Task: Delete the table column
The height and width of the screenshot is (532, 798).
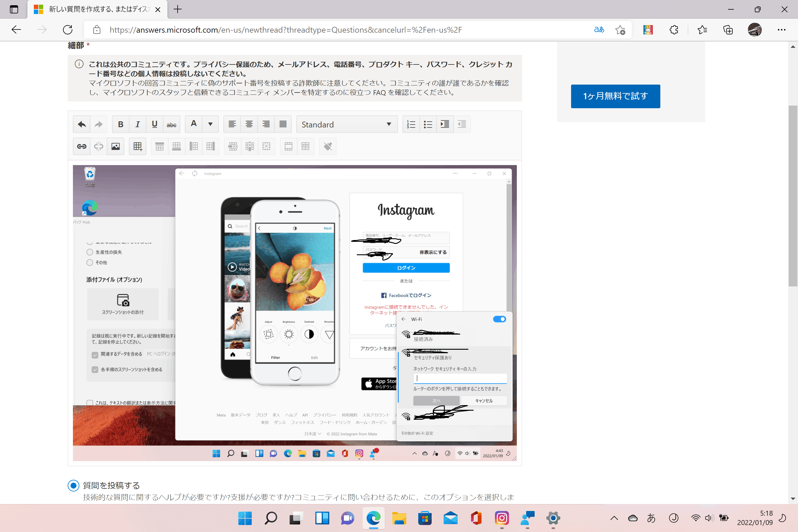Action: [x=249, y=147]
